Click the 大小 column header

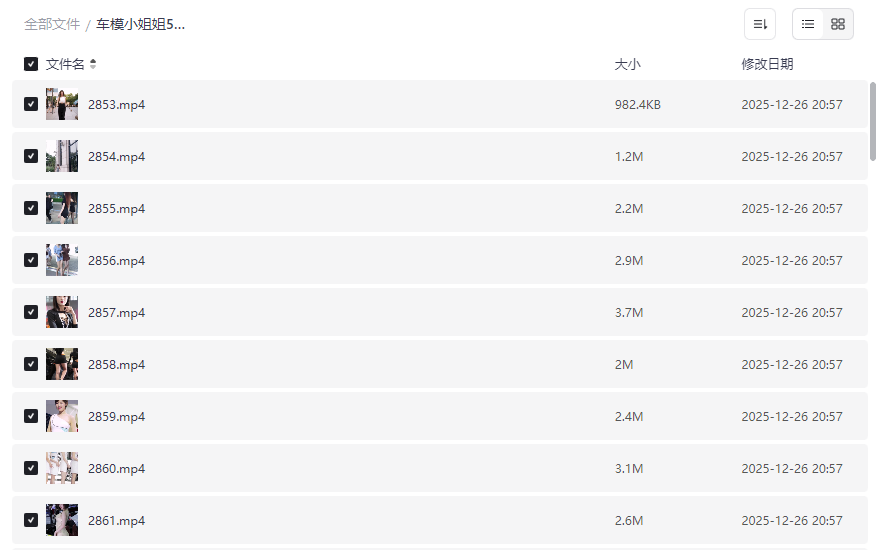coord(627,64)
